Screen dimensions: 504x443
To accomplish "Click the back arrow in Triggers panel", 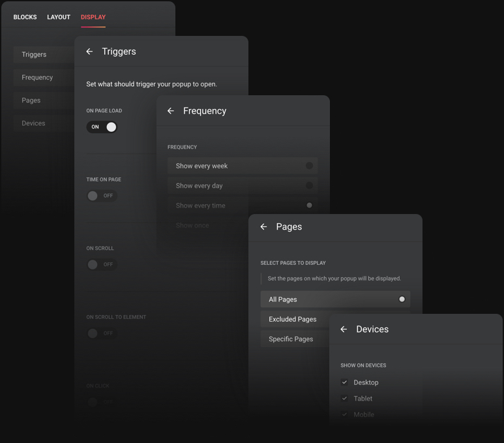I will 89,52.
